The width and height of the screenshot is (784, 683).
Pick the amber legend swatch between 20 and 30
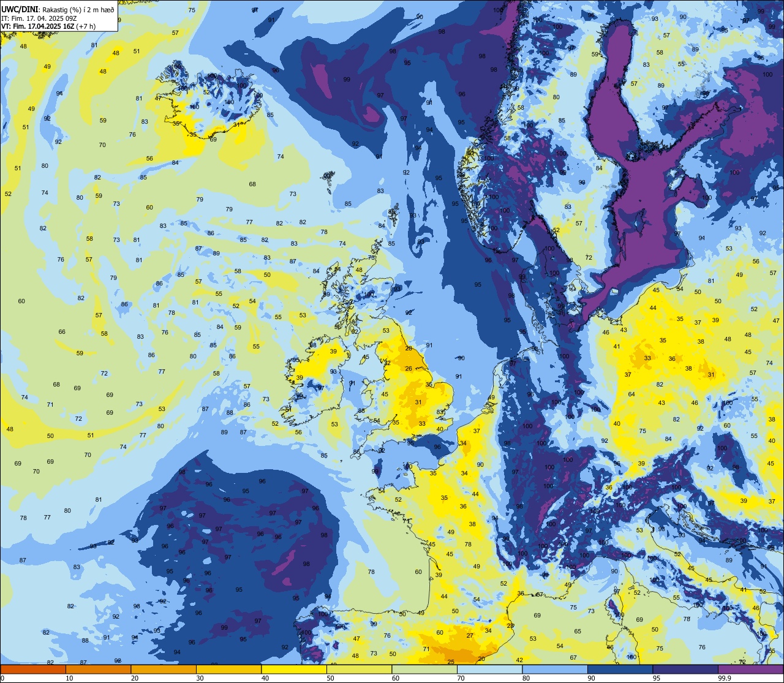[x=164, y=669]
